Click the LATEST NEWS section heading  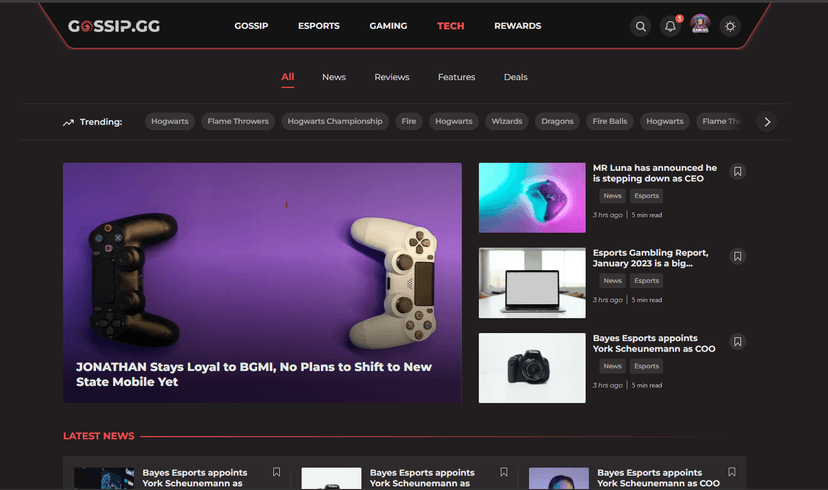pyautogui.click(x=99, y=436)
